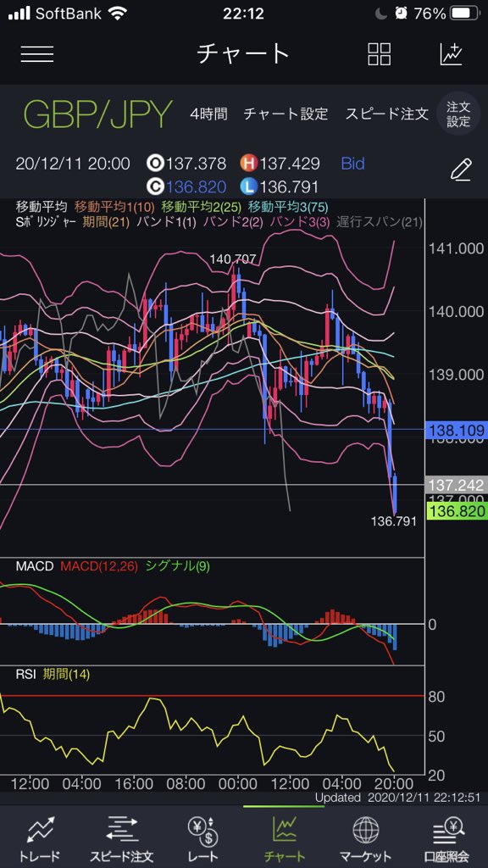The width and height of the screenshot is (488, 868).
Task: Open the multi-chart grid layout icon
Action: click(x=380, y=53)
